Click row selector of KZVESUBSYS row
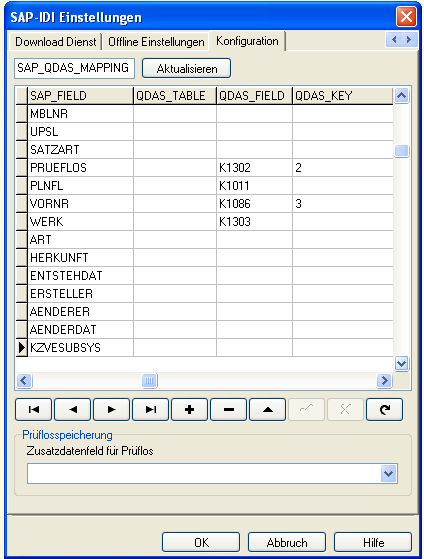The height and width of the screenshot is (559, 424). click(x=22, y=348)
